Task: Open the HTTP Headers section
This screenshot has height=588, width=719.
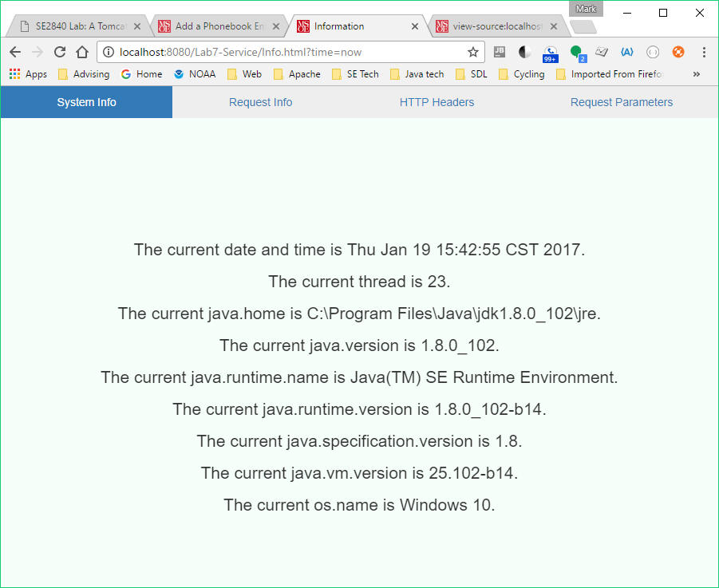Action: click(437, 101)
